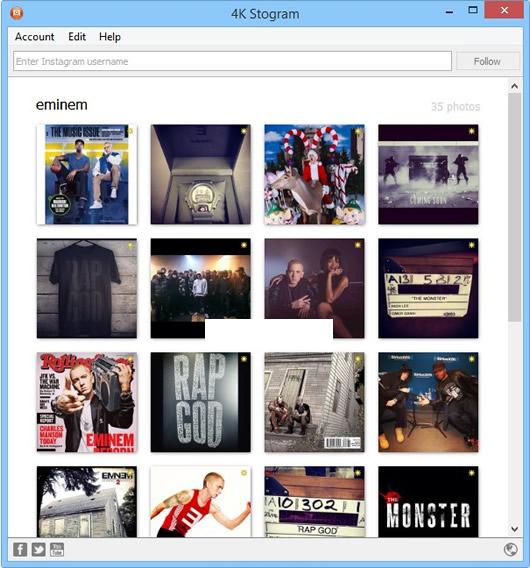Open the man and woman portrait photo

click(314, 288)
